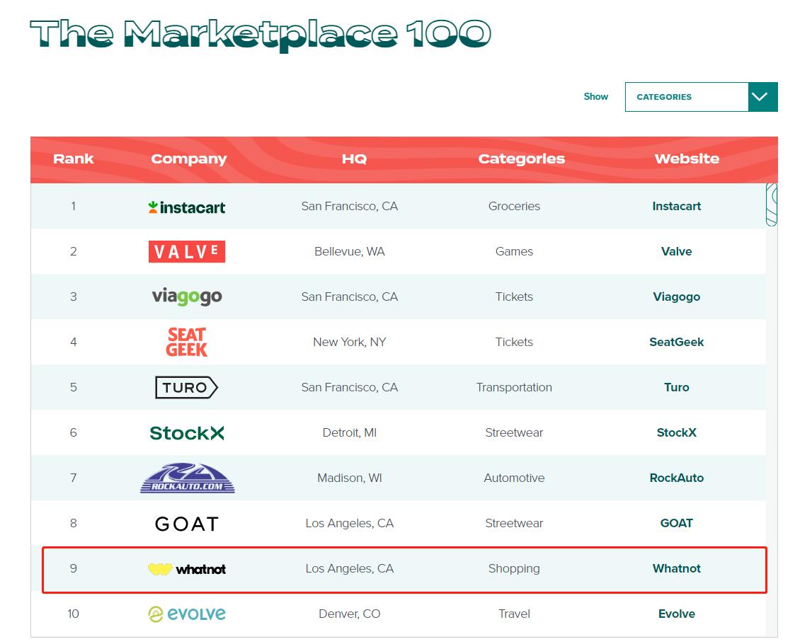Follow the RockAuto website link

(676, 478)
